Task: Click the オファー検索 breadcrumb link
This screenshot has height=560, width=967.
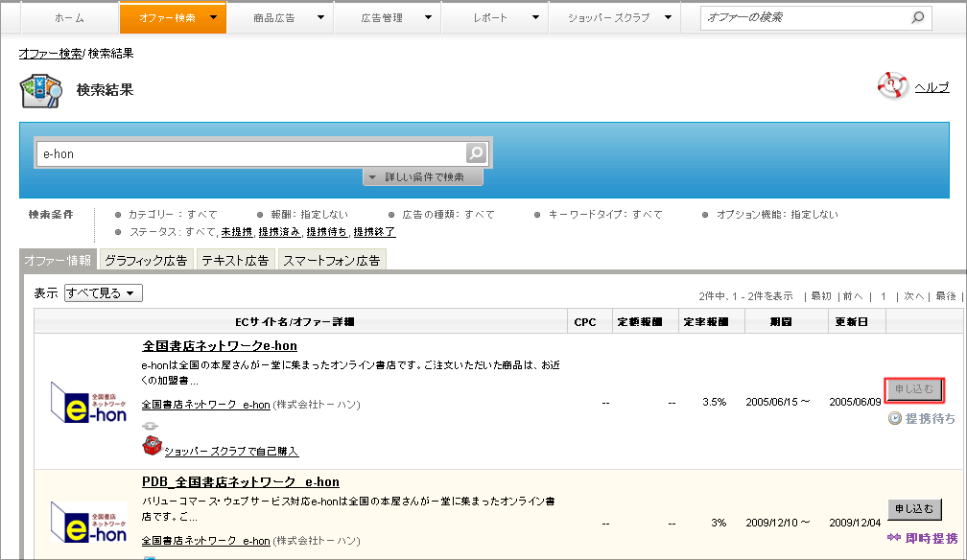Action: 50,54
